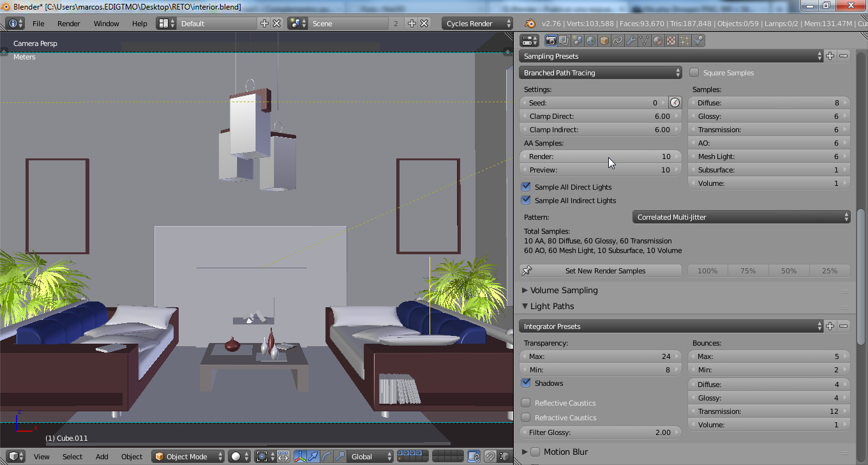Click the Info editor type selector icon

tap(15, 24)
